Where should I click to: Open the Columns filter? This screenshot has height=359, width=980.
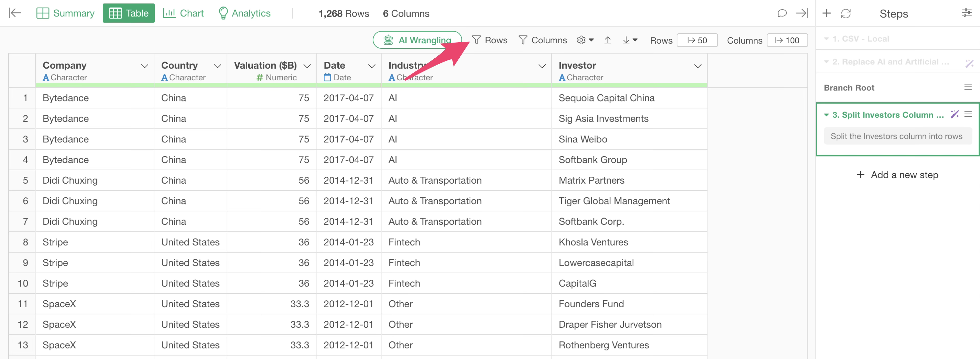click(x=543, y=40)
